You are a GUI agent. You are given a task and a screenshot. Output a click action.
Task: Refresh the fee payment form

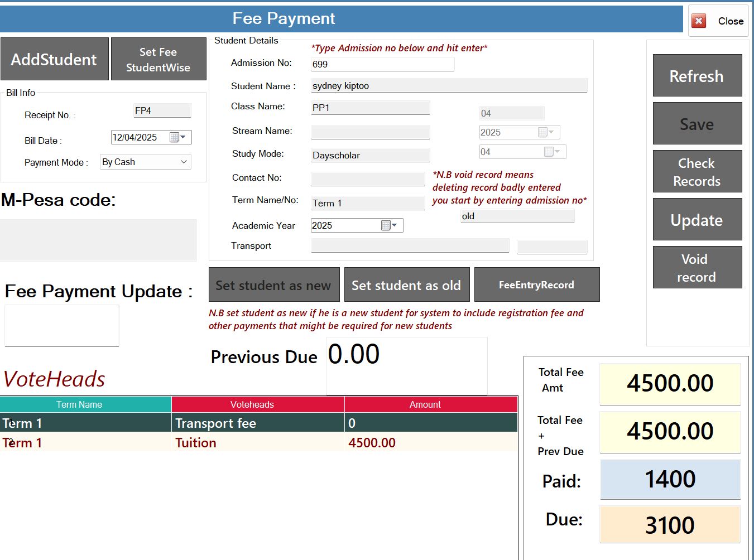coord(697,75)
